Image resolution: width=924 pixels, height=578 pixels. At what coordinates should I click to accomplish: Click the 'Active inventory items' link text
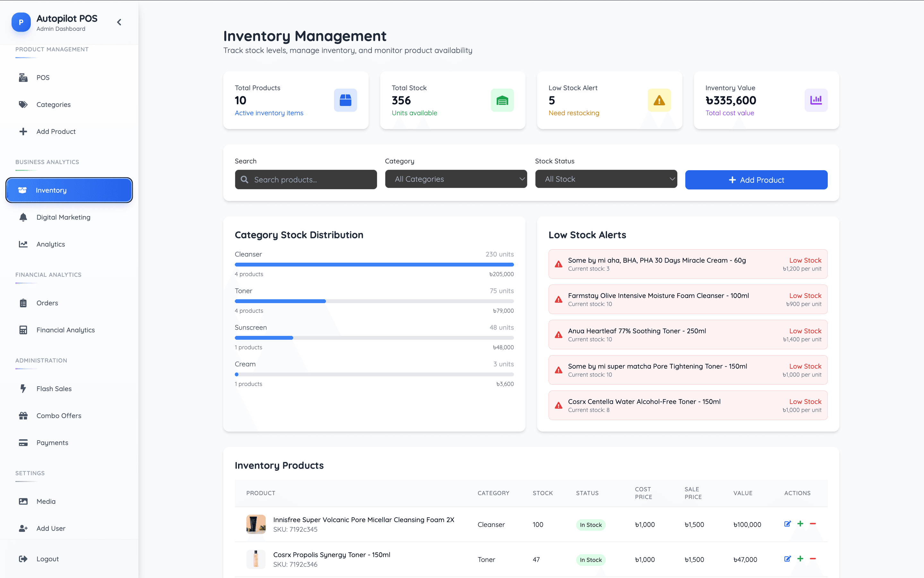click(269, 113)
